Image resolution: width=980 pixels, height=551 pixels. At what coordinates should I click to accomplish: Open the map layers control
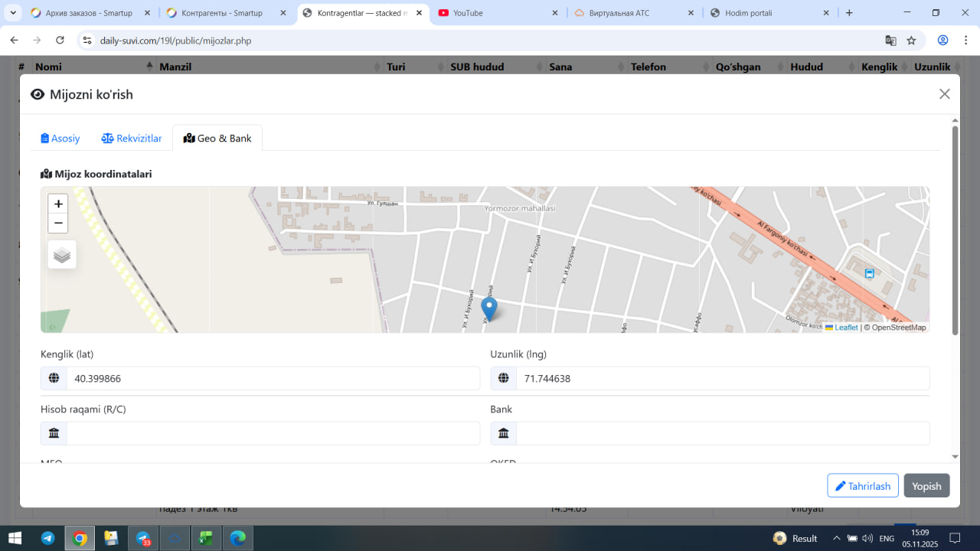pyautogui.click(x=62, y=255)
